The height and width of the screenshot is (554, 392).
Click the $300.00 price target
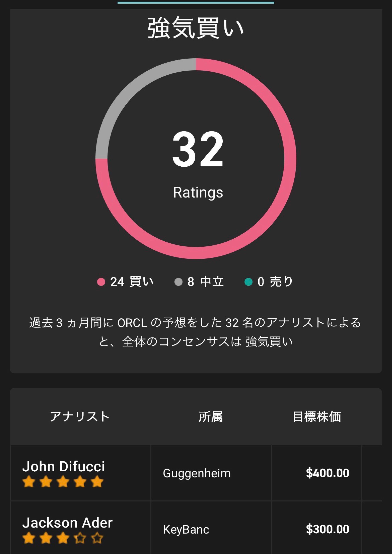pos(327,529)
